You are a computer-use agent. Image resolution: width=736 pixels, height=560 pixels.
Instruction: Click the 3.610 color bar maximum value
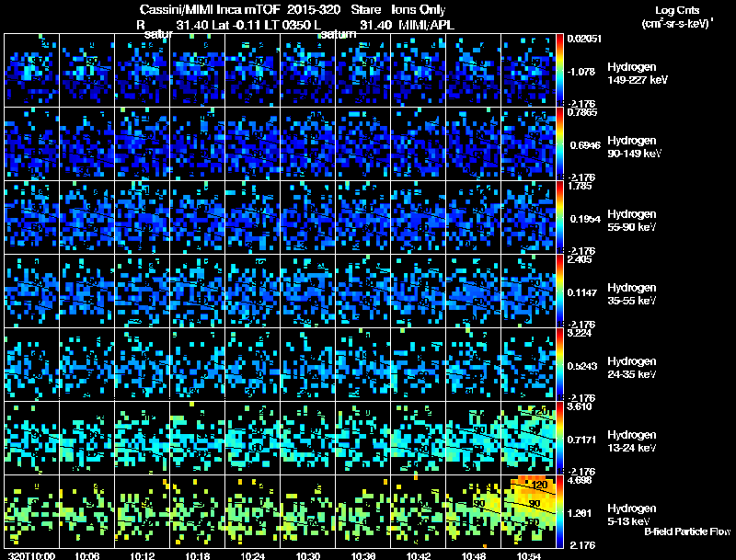coord(580,406)
